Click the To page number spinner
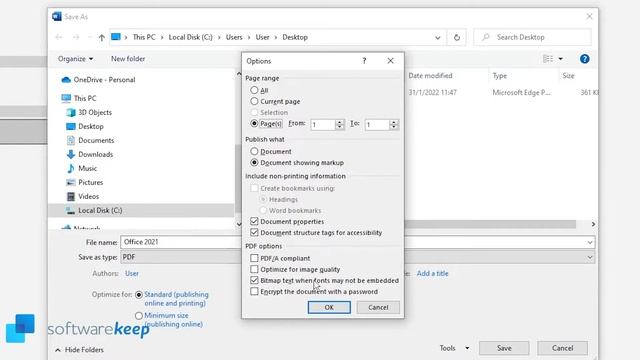640x360 pixels. click(x=394, y=124)
